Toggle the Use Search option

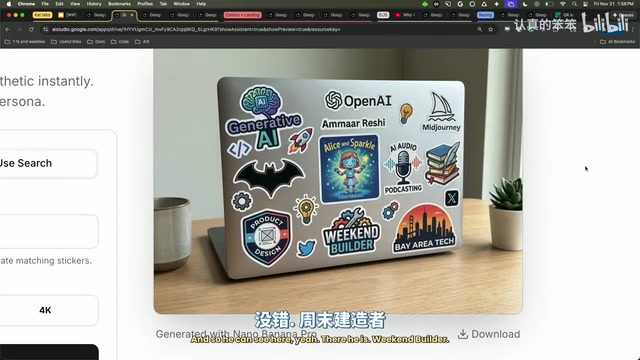click(x=48, y=163)
